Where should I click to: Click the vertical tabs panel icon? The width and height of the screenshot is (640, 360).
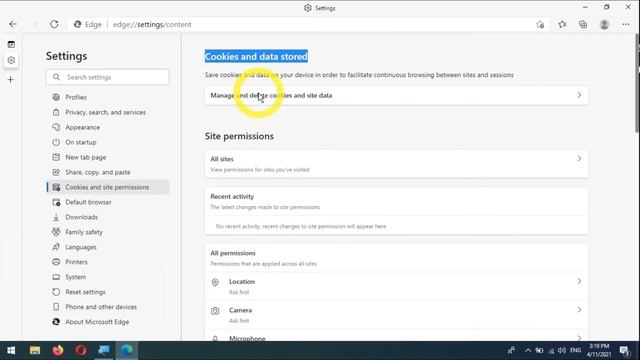click(x=11, y=44)
